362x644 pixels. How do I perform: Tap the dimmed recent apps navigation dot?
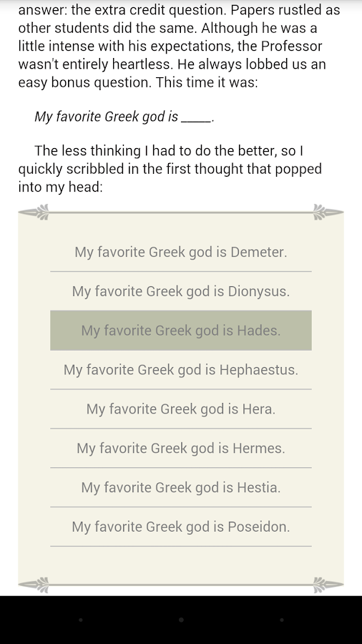(282, 620)
